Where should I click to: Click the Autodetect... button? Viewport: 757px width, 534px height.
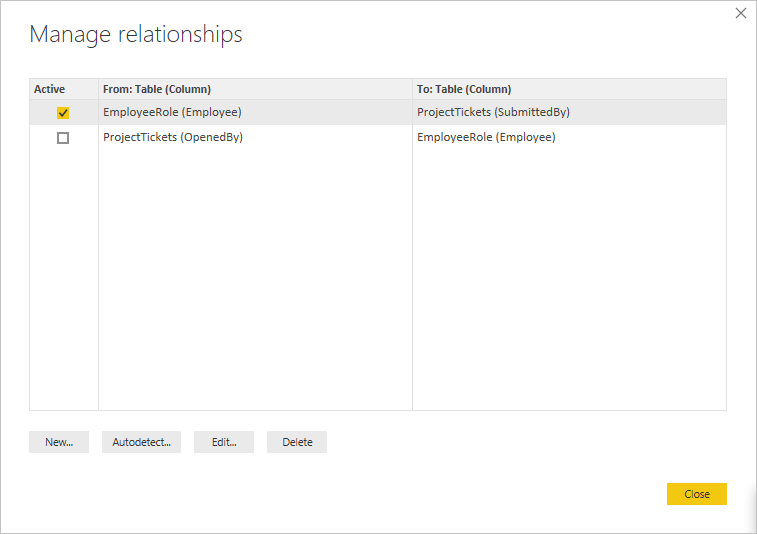[141, 442]
